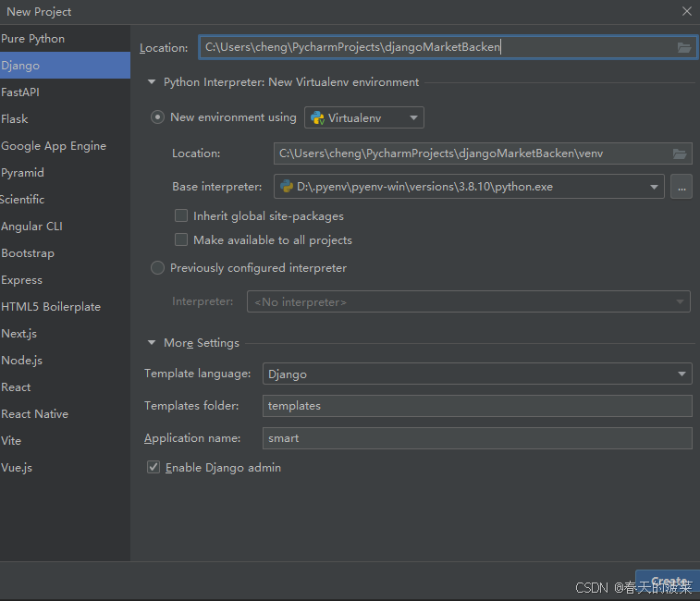Select Scientific project type
700x601 pixels.
(65, 199)
